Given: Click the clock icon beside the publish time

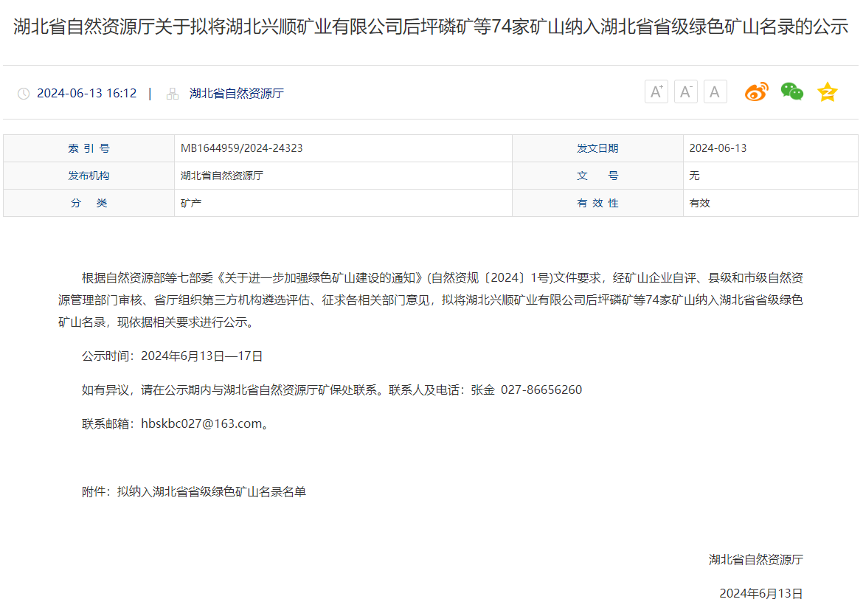Looking at the screenshot, I should click(x=24, y=94).
